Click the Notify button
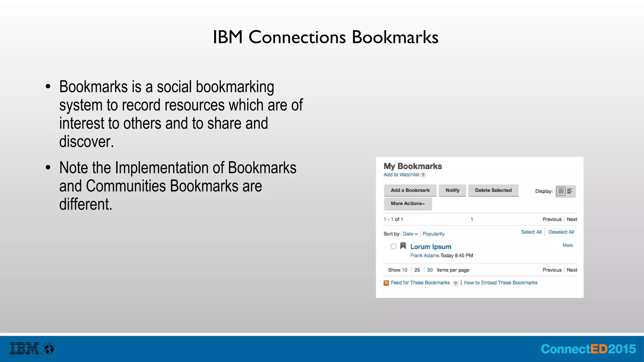 [x=452, y=190]
